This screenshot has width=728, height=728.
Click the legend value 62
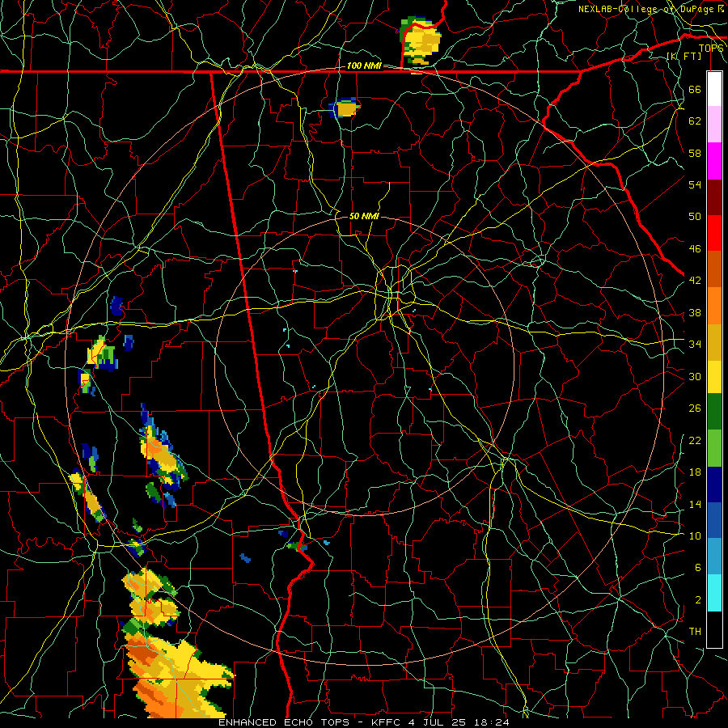click(x=695, y=121)
